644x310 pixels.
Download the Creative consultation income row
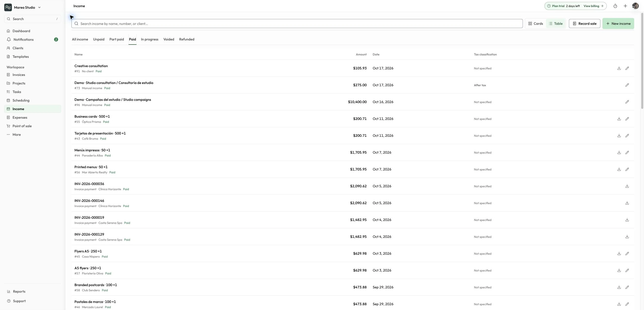[619, 68]
